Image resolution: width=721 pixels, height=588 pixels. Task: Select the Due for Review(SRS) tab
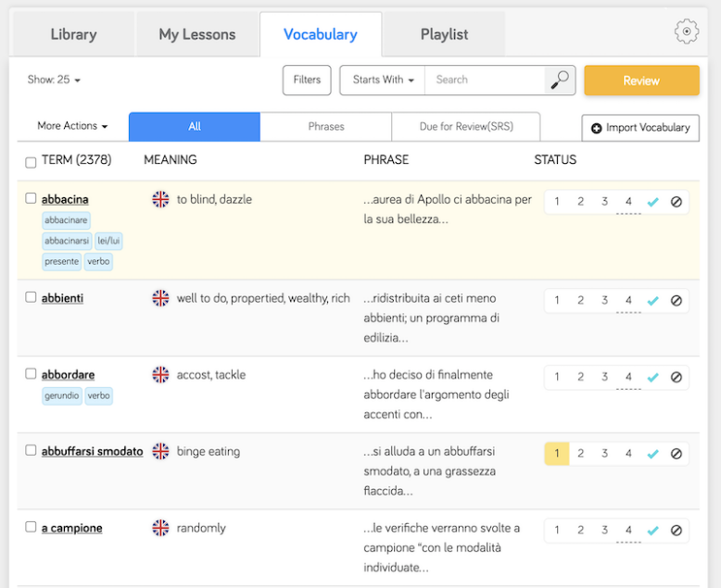[465, 127]
